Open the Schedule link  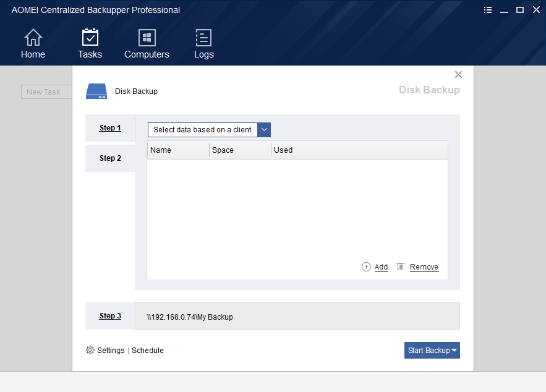[x=148, y=350]
